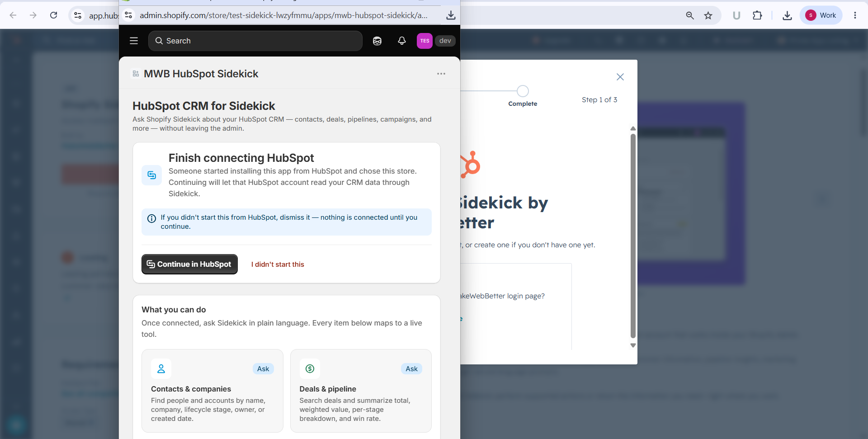Click the dev badge in Shopify header
This screenshot has height=439, width=868.
point(445,41)
